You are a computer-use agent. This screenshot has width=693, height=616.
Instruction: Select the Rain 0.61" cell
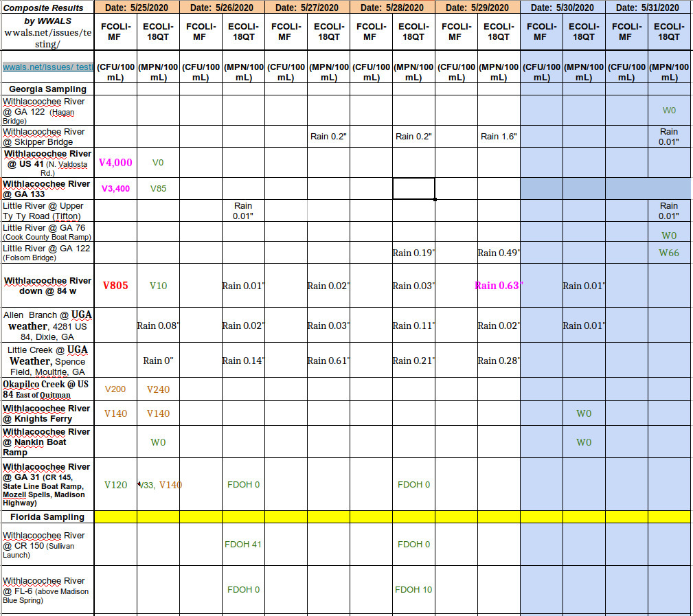pyautogui.click(x=328, y=361)
